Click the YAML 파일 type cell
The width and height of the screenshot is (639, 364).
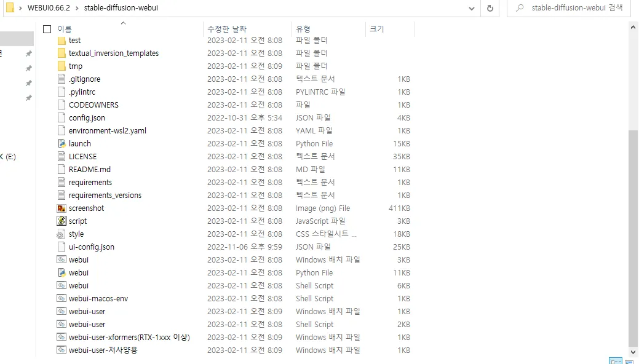(314, 131)
